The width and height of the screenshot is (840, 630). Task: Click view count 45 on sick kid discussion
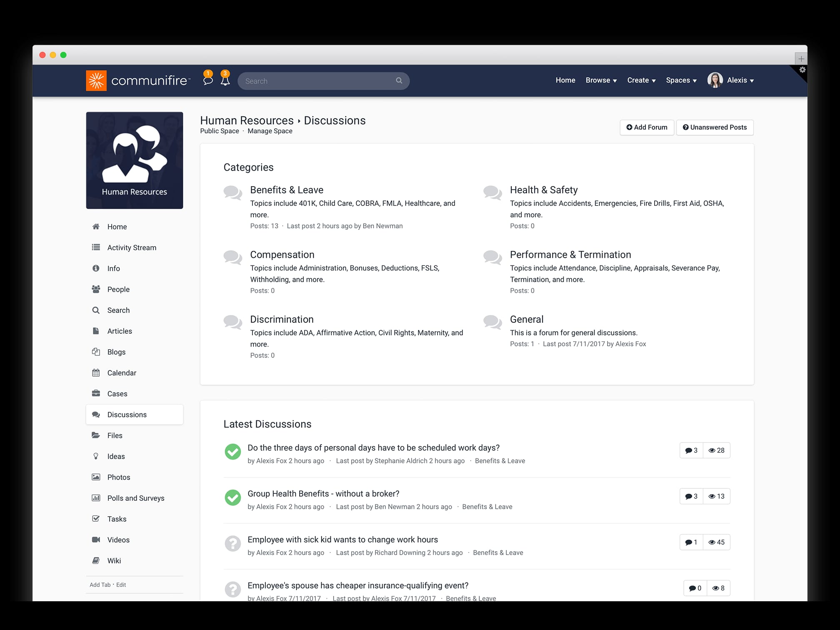717,542
